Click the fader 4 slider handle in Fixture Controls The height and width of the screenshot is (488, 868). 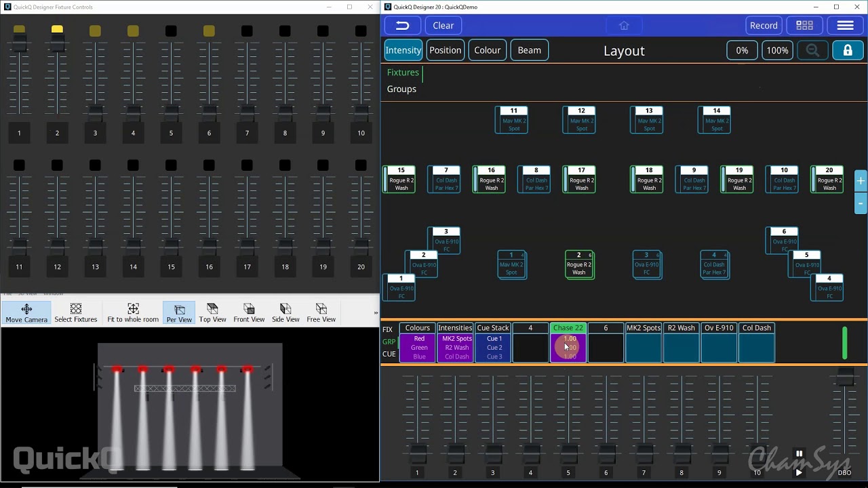tap(133, 113)
